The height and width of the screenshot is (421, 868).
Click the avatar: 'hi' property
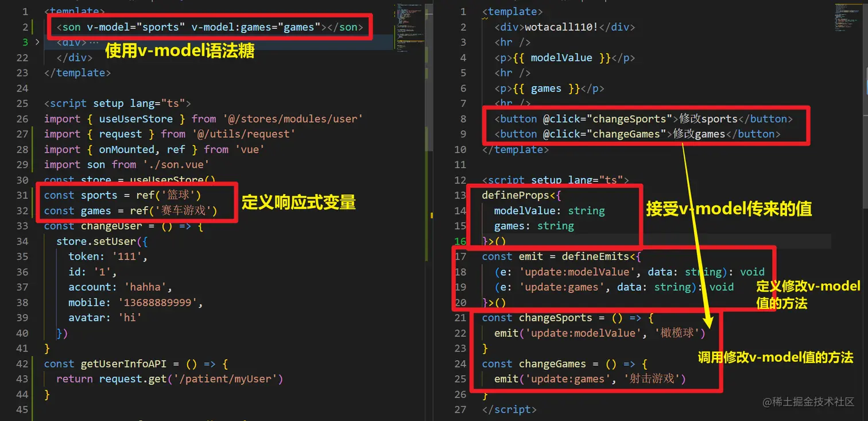(x=105, y=318)
